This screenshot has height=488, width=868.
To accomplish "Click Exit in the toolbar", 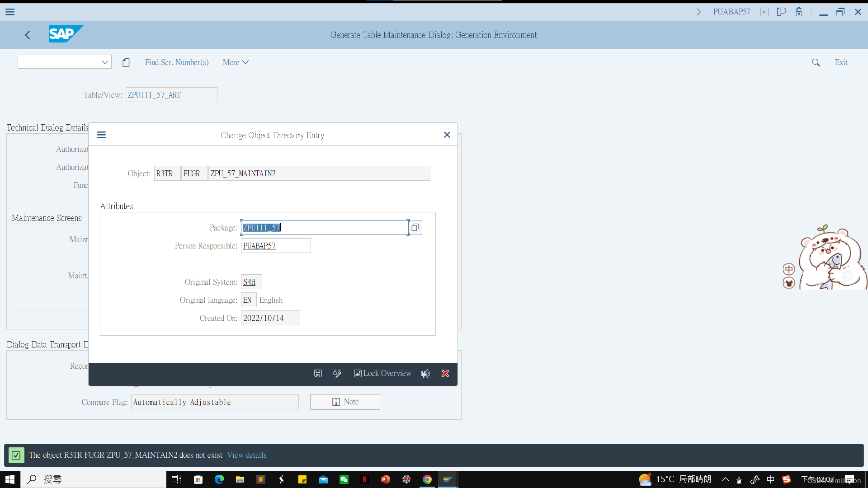I will pos(841,62).
